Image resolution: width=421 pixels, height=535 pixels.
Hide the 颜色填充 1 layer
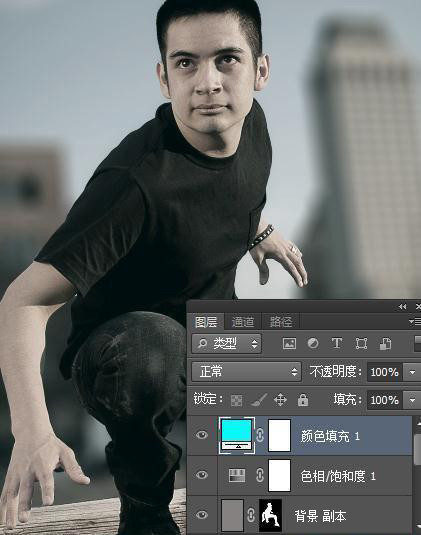202,435
